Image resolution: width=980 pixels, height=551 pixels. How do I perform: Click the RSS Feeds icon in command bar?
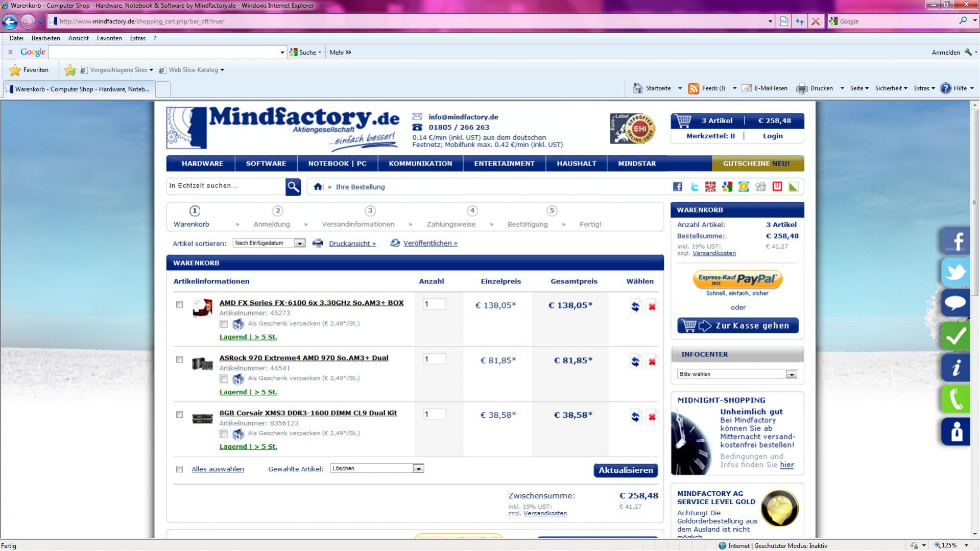[694, 88]
